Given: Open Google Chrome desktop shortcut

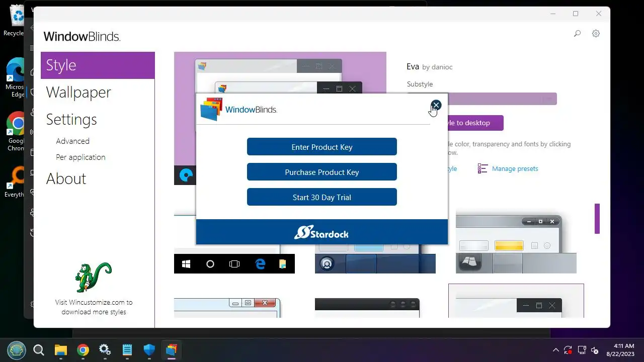Looking at the screenshot, I should 15,132.
